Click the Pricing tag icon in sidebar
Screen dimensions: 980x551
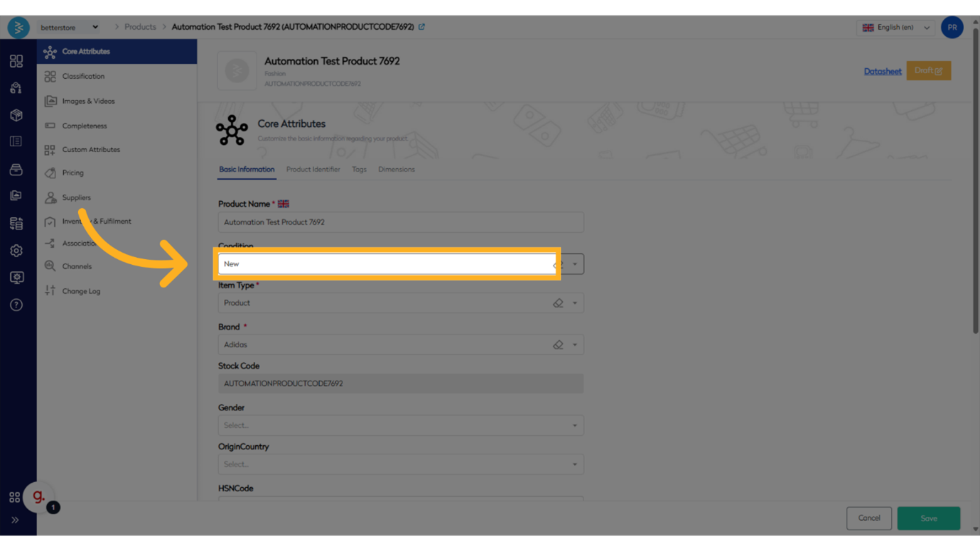pos(50,173)
